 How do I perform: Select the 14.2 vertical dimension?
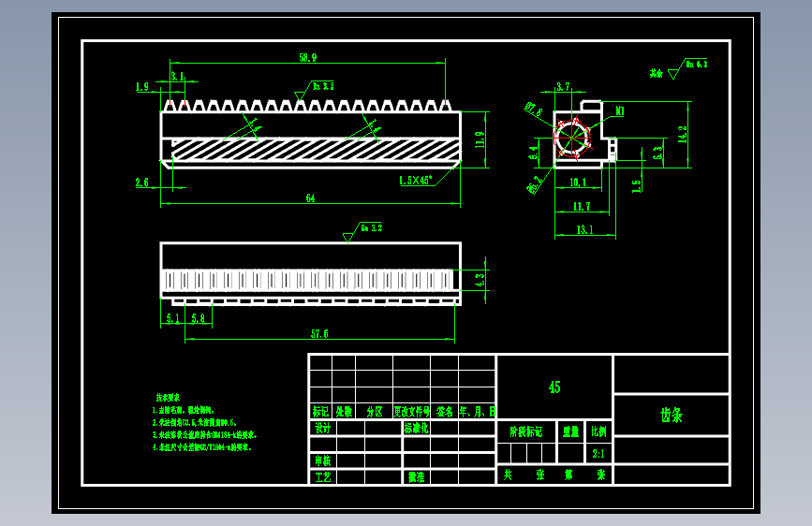click(683, 135)
